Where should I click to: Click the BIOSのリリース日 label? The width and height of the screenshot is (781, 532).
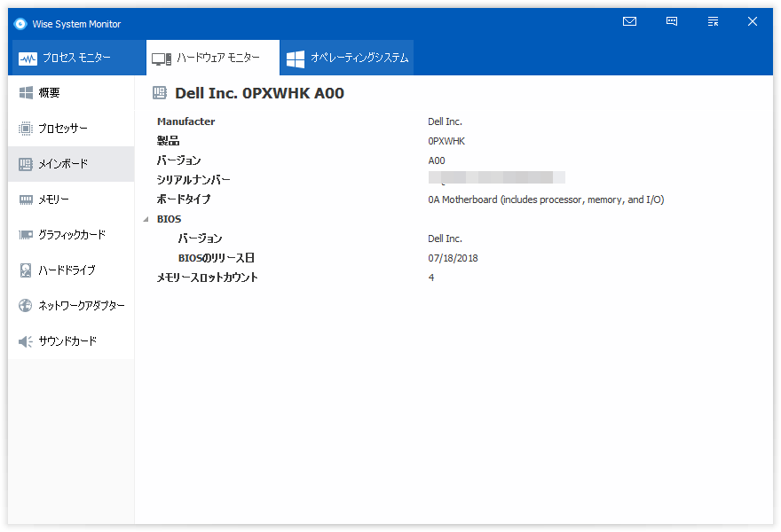click(217, 258)
